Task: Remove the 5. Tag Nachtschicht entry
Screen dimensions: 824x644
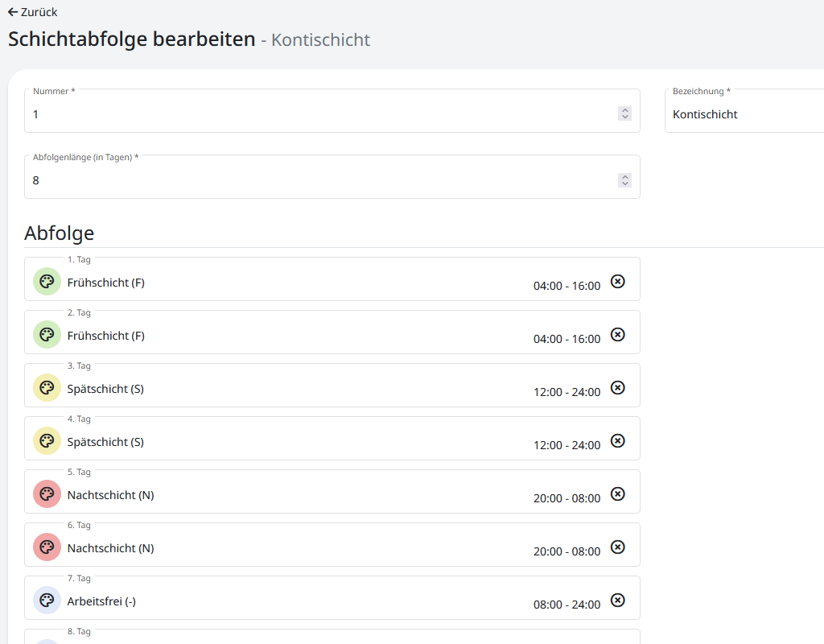Action: tap(617, 493)
